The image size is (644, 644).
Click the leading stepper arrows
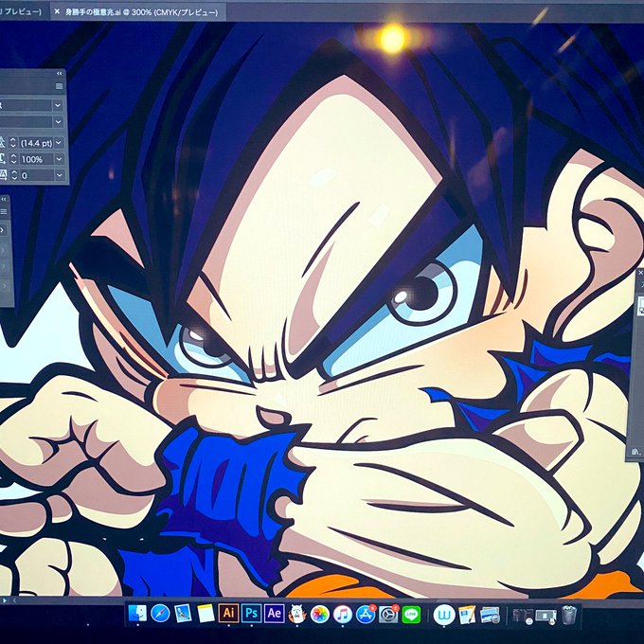(x=13, y=143)
